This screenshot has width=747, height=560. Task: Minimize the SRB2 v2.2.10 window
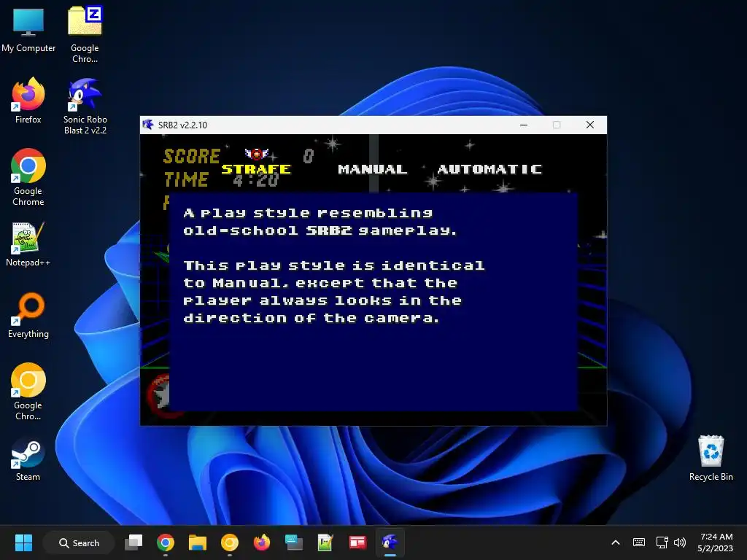(x=524, y=125)
